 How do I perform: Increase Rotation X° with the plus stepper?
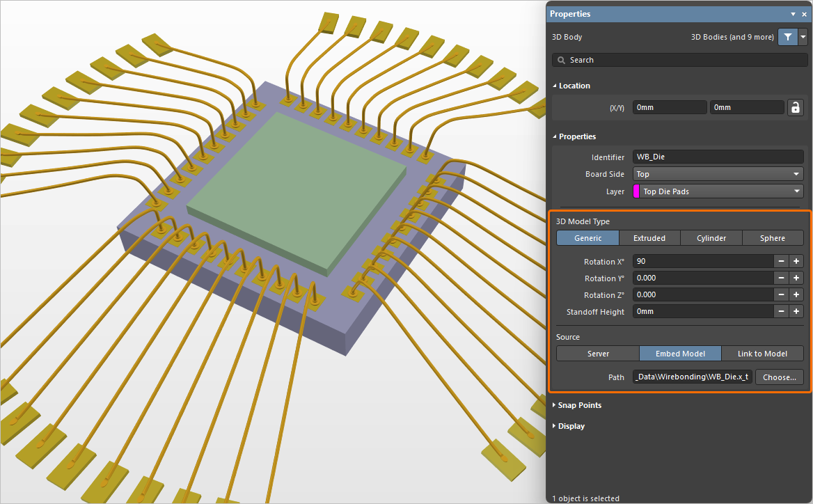pos(796,261)
